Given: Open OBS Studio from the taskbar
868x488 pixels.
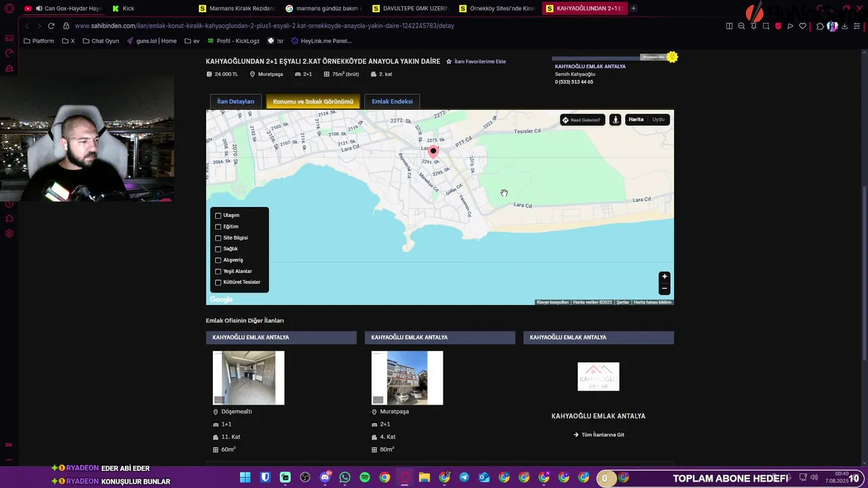Looking at the screenshot, I should (305, 478).
